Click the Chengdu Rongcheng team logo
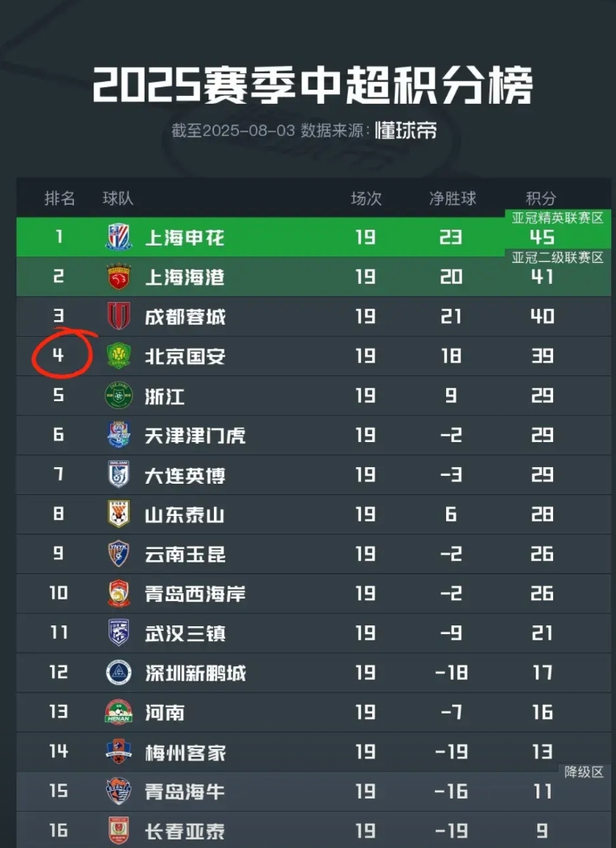616x848 pixels. click(x=119, y=316)
